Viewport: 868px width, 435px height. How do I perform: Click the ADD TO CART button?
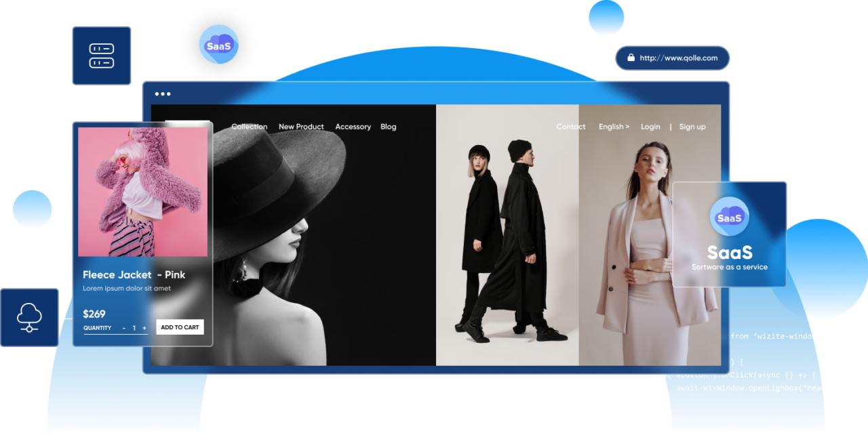click(x=180, y=327)
